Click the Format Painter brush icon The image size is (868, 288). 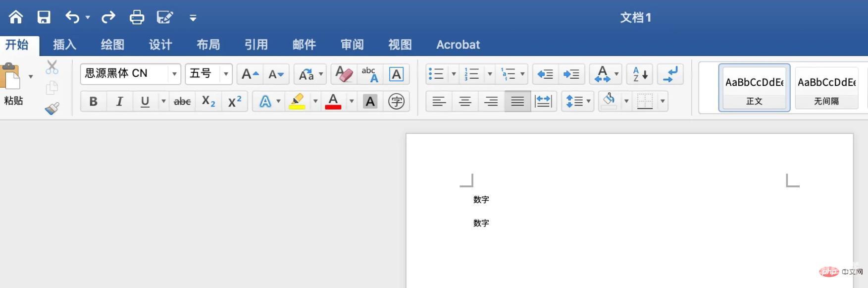(52, 109)
